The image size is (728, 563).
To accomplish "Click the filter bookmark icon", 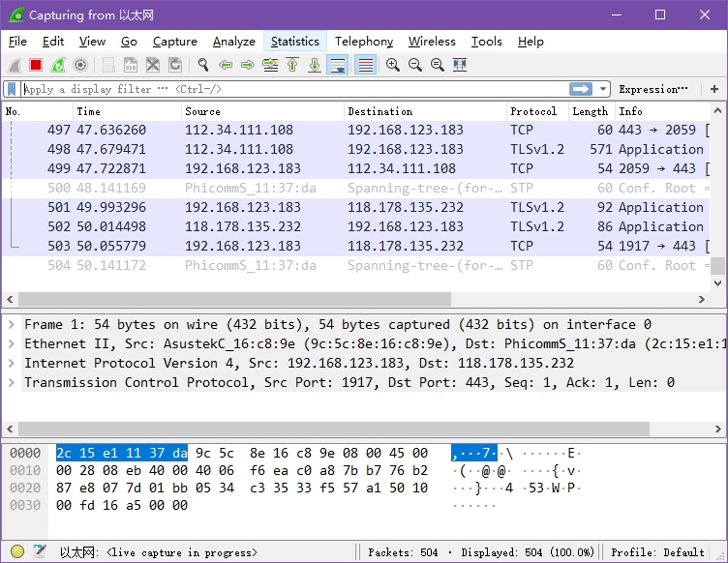I will pos(12,89).
